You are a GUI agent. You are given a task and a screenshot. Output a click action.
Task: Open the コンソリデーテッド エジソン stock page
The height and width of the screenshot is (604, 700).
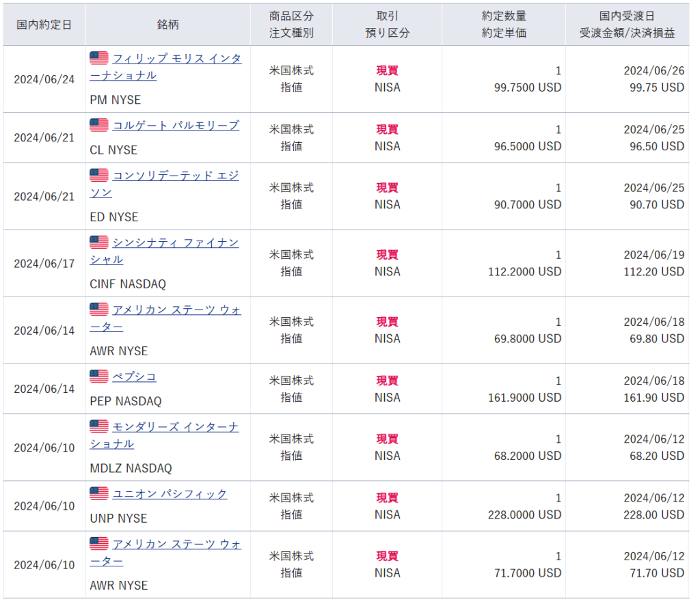[x=175, y=176]
